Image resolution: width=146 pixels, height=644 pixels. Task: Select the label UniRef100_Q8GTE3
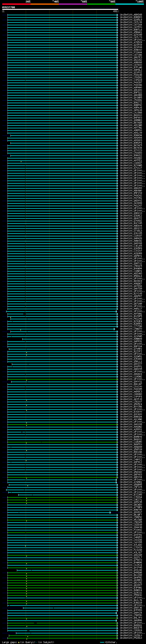(x=131, y=58)
